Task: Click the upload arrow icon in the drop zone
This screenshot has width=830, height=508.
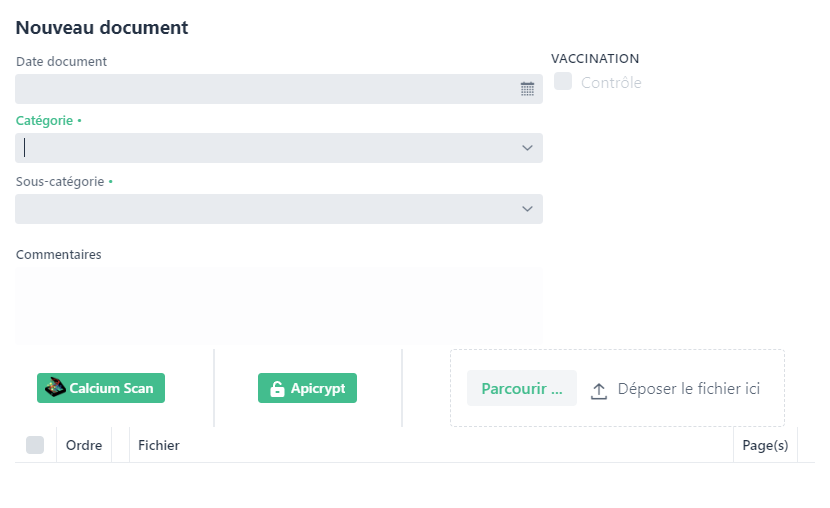Action: [599, 390]
